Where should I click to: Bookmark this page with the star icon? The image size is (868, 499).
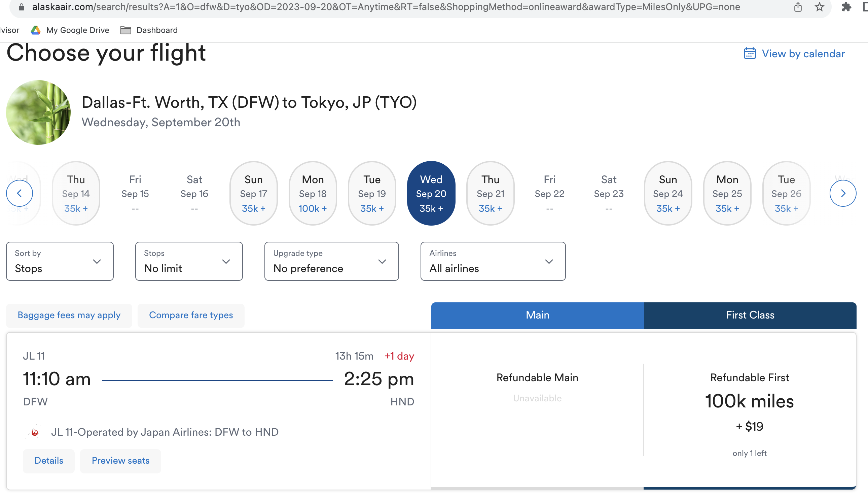click(819, 7)
